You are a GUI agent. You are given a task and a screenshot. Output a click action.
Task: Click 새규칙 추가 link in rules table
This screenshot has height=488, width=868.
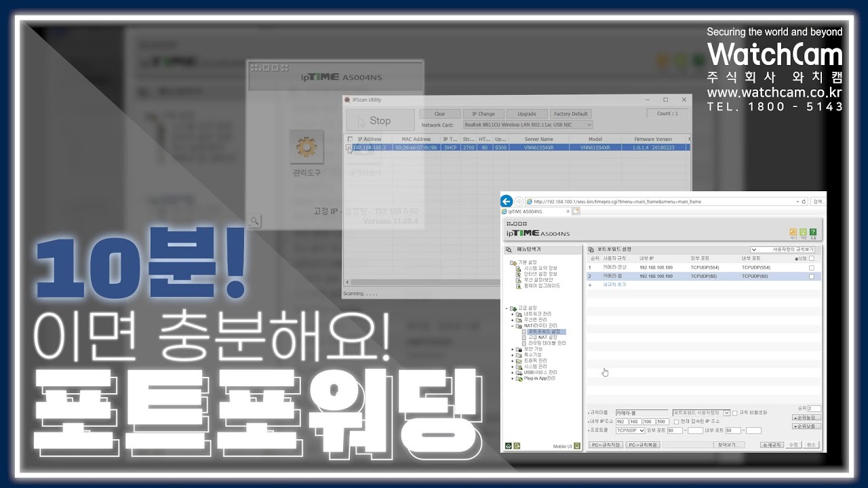(x=614, y=285)
